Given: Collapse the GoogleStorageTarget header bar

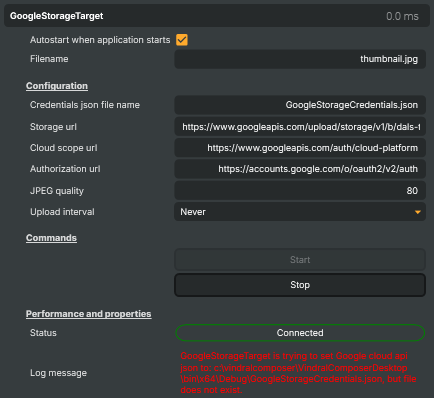Looking at the screenshot, I should [217, 16].
